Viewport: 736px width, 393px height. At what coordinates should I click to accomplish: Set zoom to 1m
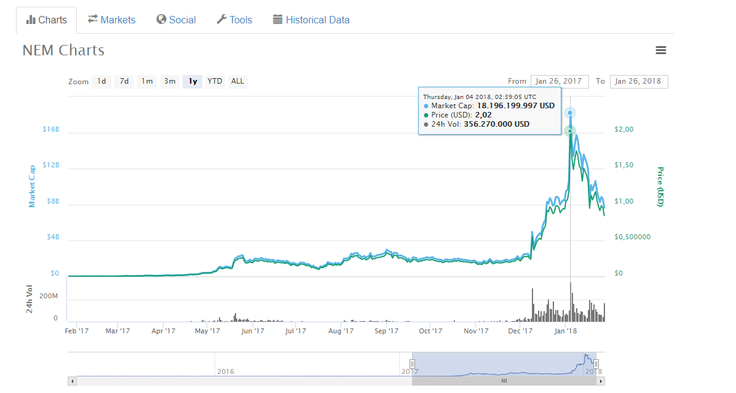147,81
